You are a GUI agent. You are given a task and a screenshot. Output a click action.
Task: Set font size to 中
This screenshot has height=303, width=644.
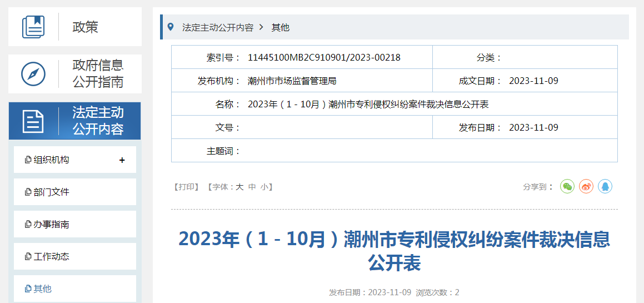(253, 187)
